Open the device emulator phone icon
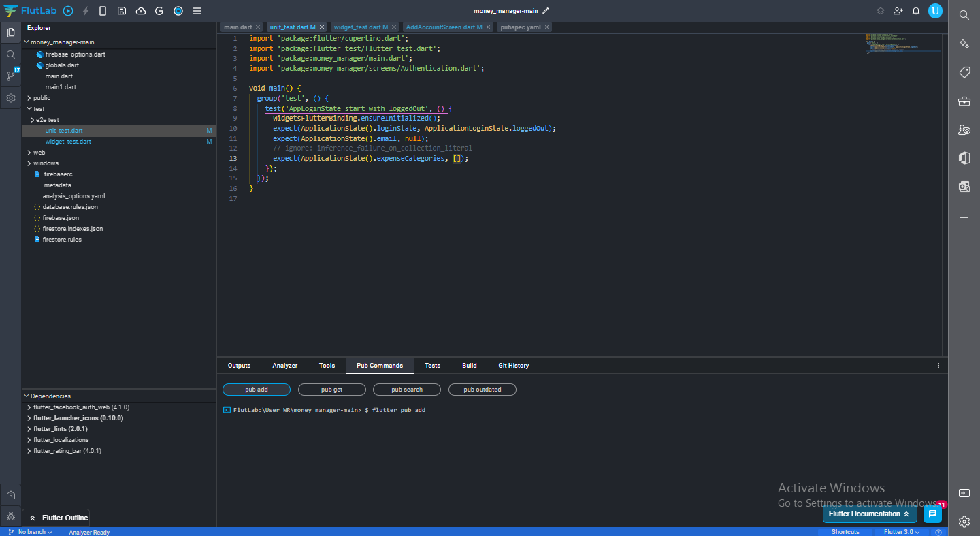 103,11
